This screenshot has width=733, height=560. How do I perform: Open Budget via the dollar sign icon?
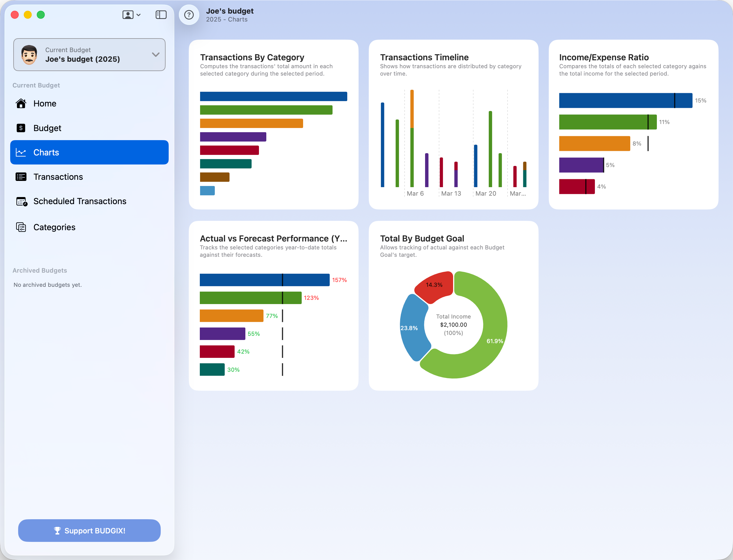click(x=21, y=128)
